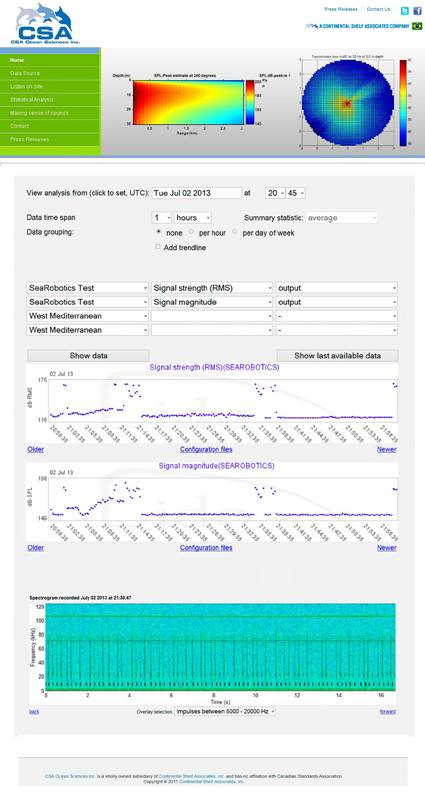This screenshot has width=425, height=794.
Task: Click the Brazil flag language icon
Action: coord(417,26)
